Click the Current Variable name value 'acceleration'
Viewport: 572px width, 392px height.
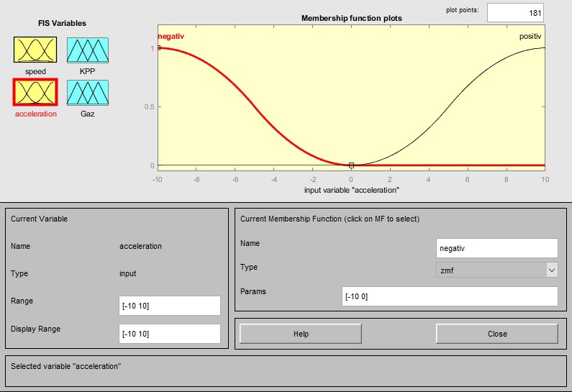(x=140, y=246)
